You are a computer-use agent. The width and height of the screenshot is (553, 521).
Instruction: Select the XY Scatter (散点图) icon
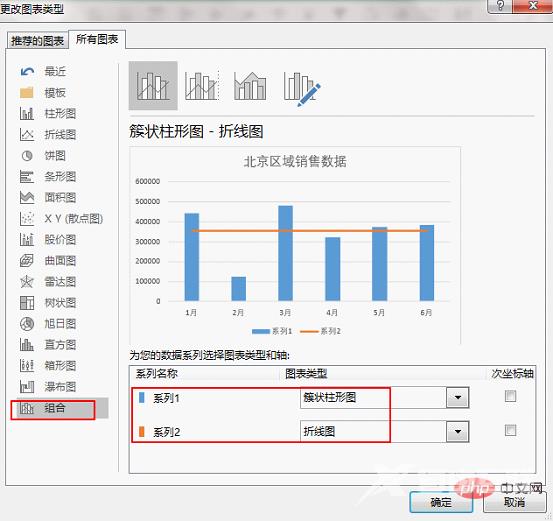[x=27, y=219]
